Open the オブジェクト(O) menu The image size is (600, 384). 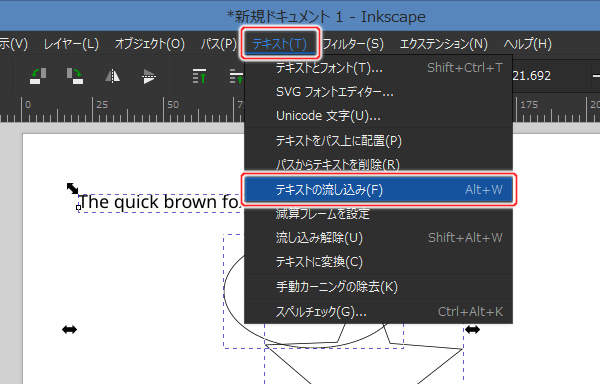click(x=150, y=44)
